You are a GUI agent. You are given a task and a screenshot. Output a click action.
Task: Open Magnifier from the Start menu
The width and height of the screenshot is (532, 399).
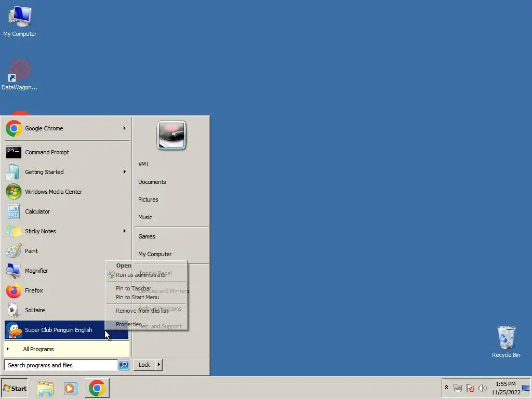coord(54,271)
